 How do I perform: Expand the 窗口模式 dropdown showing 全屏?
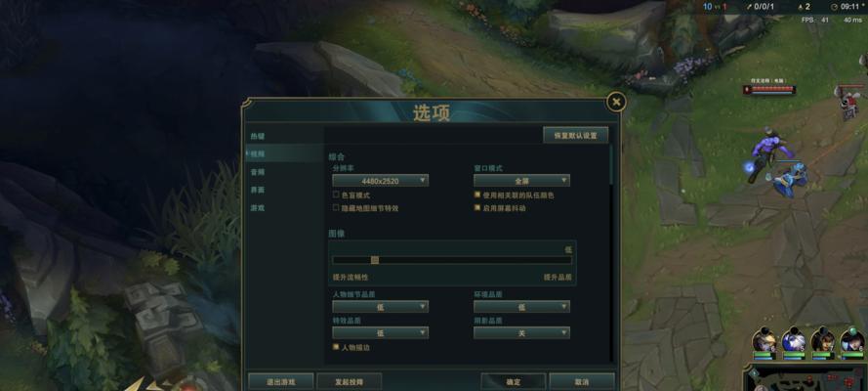[x=521, y=181]
